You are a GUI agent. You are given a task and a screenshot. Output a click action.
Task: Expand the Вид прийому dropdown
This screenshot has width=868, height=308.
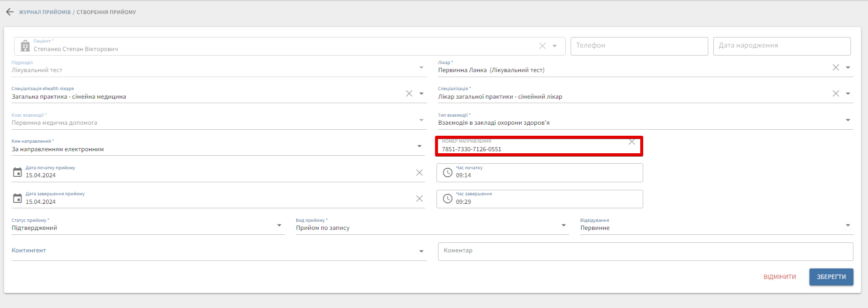tap(563, 225)
